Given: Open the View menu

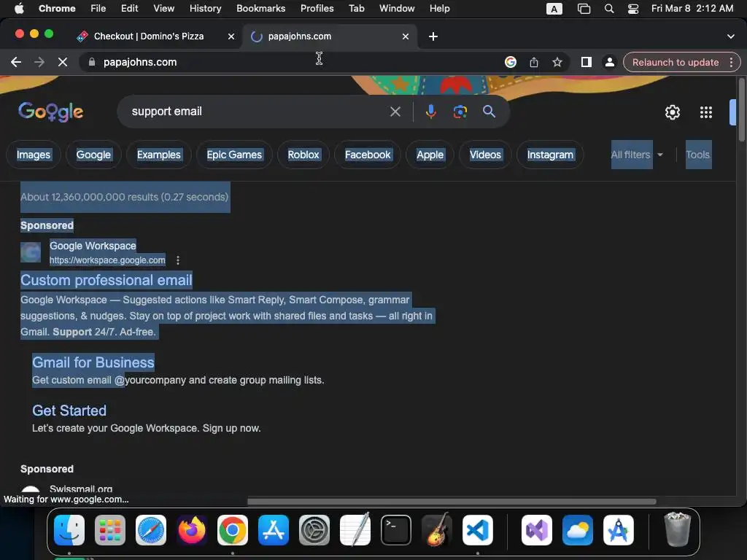Looking at the screenshot, I should pos(163,9).
